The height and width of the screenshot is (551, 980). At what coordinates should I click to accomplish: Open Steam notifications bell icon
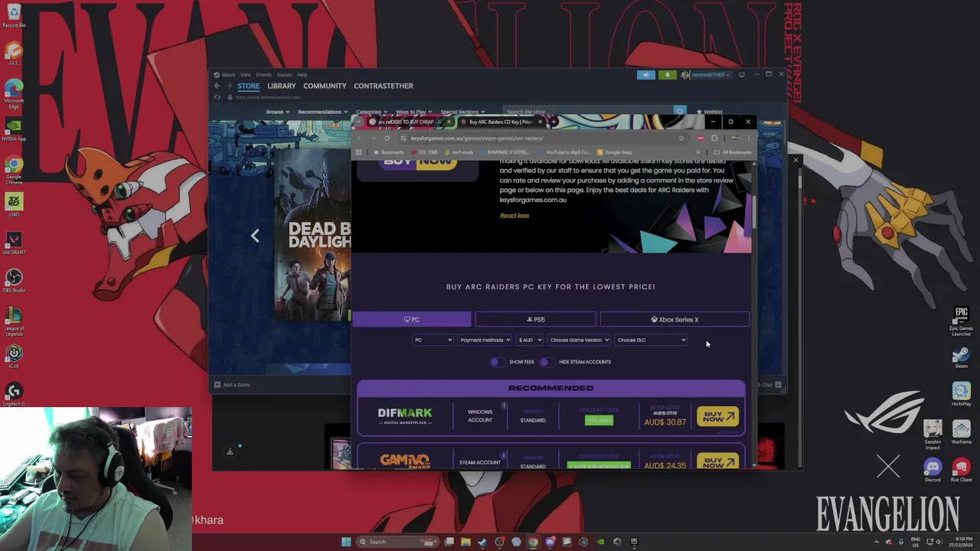pyautogui.click(x=668, y=75)
